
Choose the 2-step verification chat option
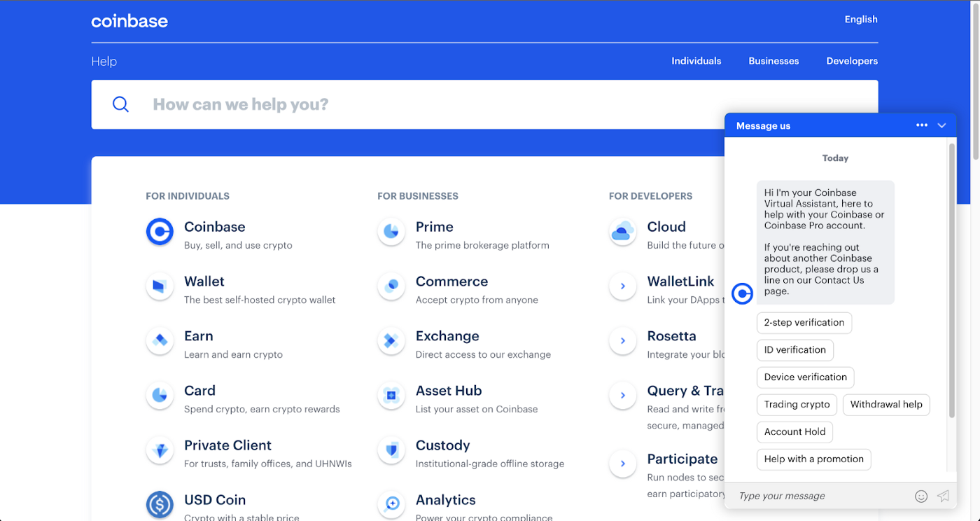tap(804, 323)
